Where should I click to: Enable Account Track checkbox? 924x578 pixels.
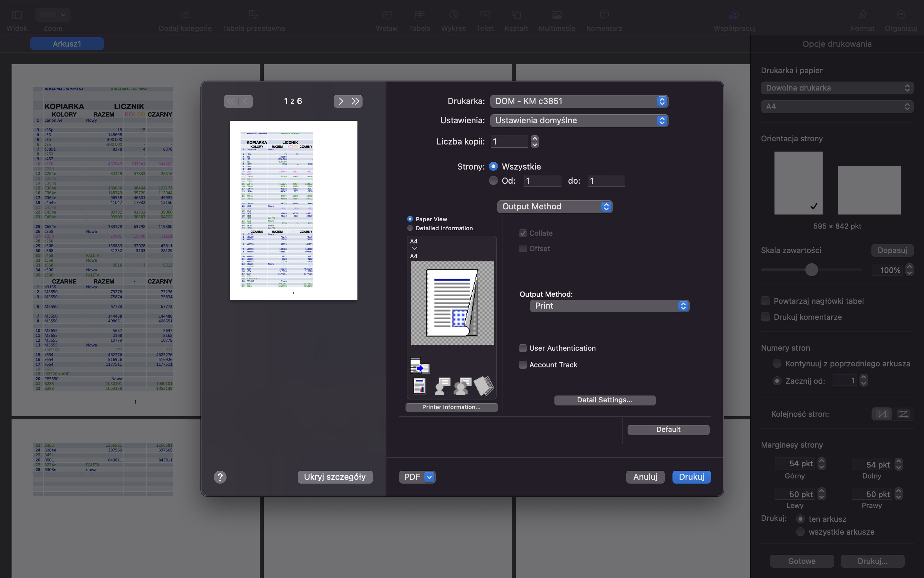coord(523,365)
